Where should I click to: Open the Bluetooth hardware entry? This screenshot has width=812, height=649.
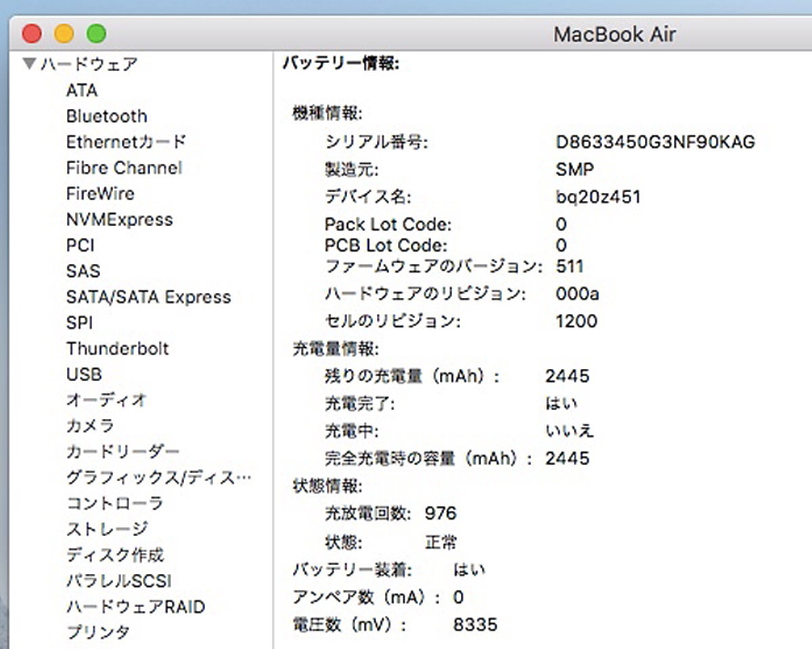[107, 116]
